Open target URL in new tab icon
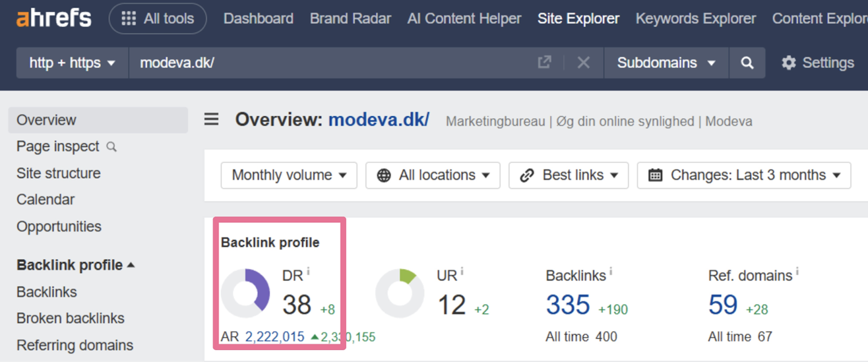Screen dimensions: 868x362 coord(545,62)
